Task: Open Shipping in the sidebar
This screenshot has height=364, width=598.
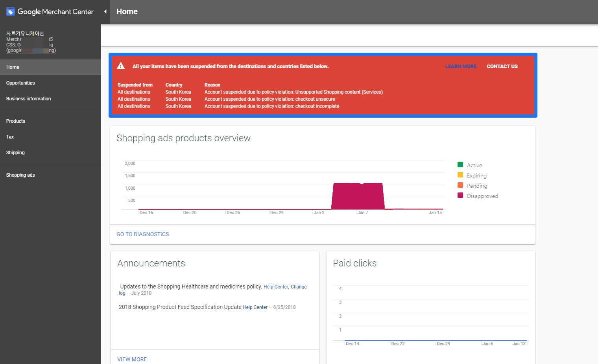Action: pos(50,153)
